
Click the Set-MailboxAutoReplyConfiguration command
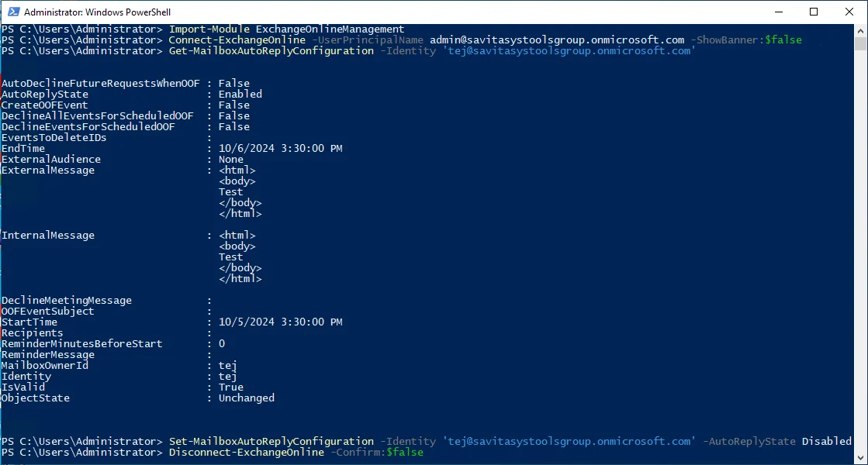[271, 441]
